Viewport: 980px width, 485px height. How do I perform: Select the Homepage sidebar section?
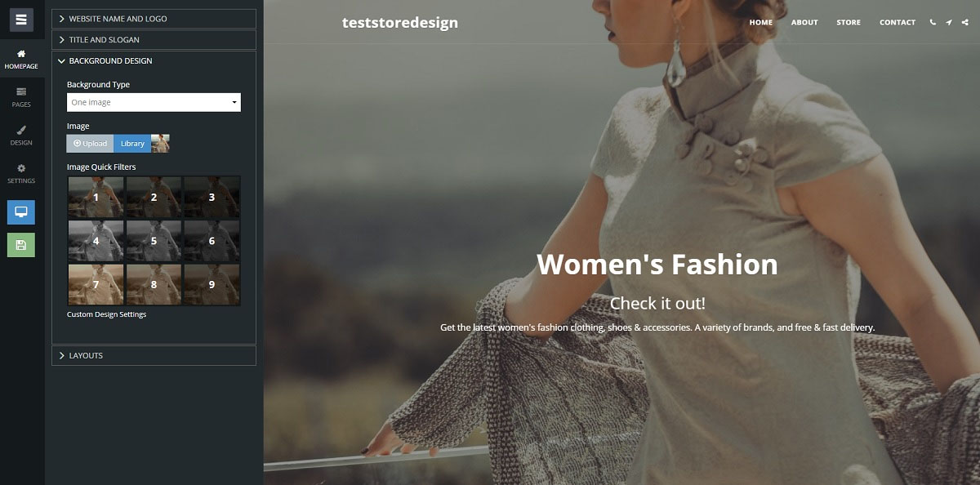pos(21,60)
